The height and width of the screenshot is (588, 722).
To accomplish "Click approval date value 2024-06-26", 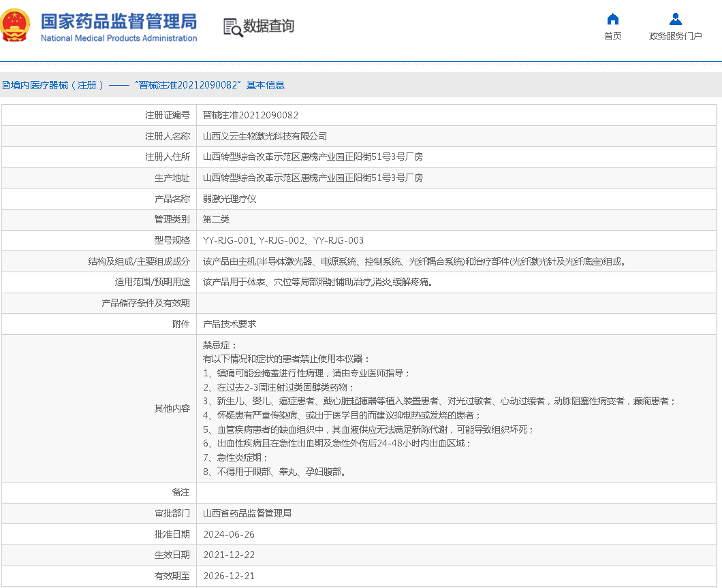I will click(x=228, y=534).
